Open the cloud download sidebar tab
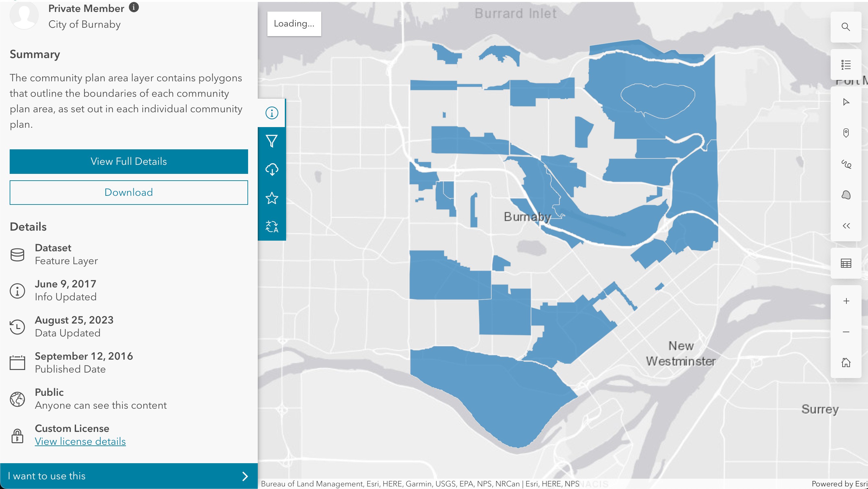The image size is (868, 489). [x=272, y=169]
